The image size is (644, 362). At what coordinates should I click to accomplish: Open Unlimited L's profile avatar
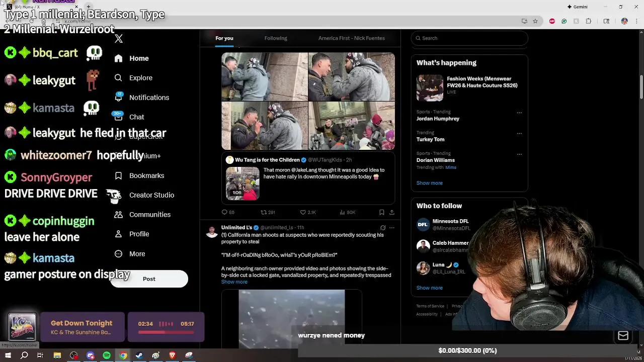212,231
